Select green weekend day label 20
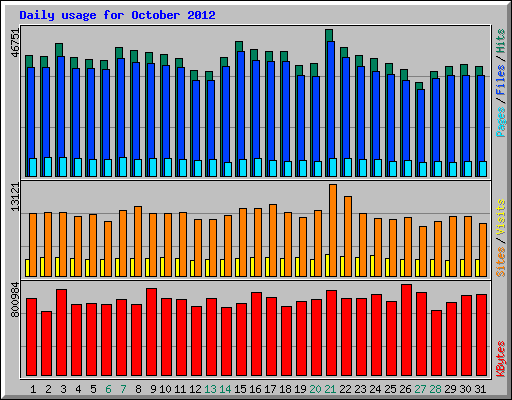 [315, 389]
